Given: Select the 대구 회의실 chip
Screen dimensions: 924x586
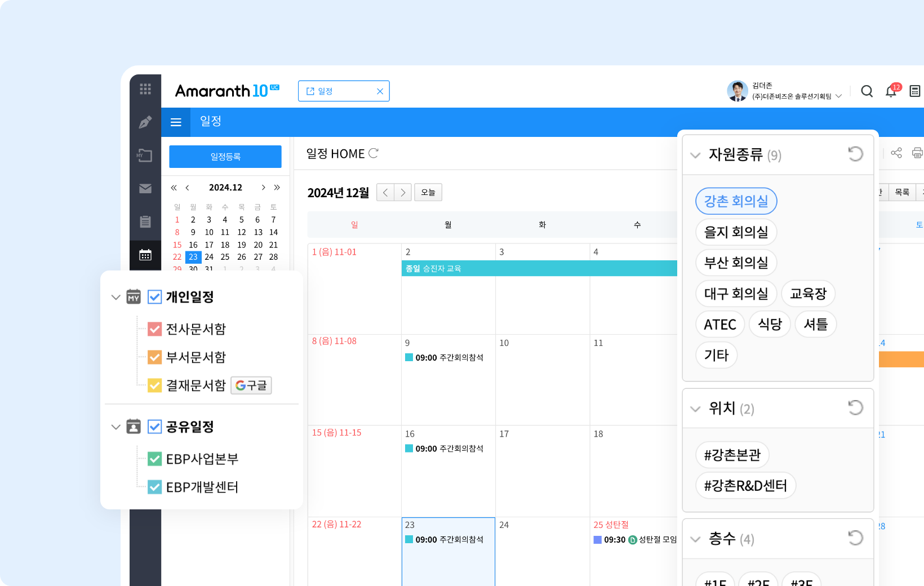Looking at the screenshot, I should (736, 294).
